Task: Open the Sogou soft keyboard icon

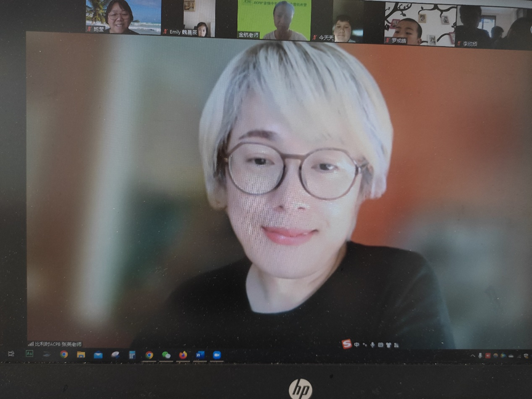Action: (x=381, y=345)
